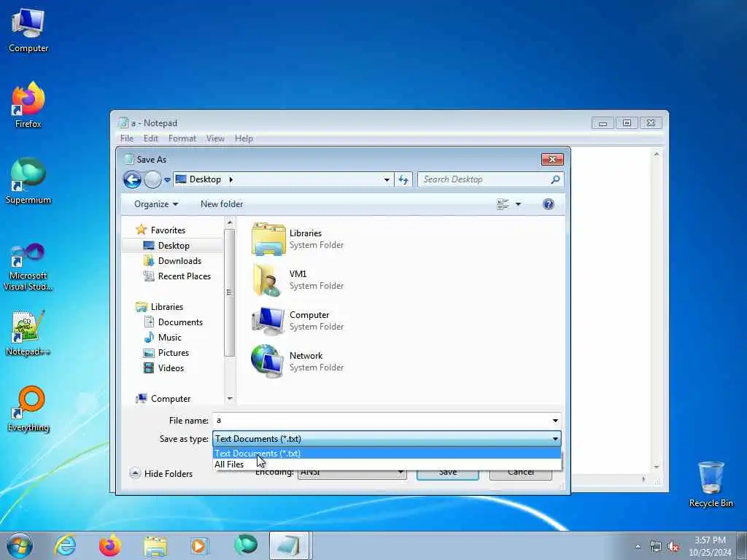Click navigation pane scroll up arrow

(230, 222)
